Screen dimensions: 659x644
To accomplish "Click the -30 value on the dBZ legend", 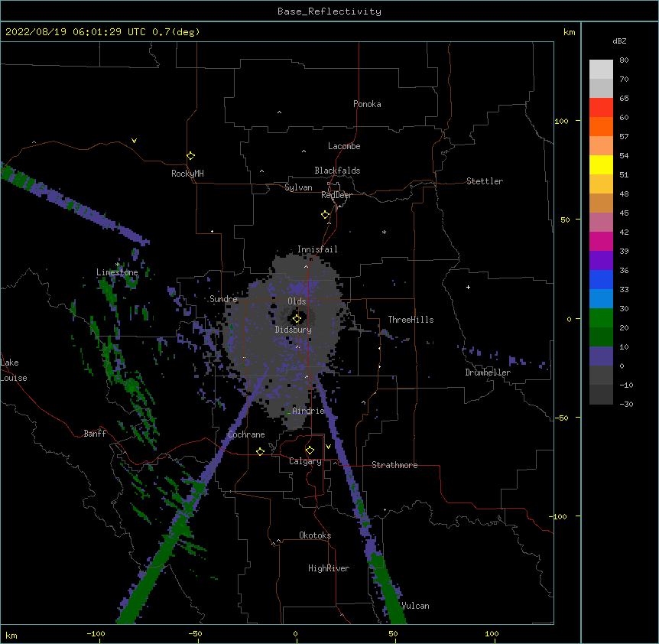I will pyautogui.click(x=626, y=404).
